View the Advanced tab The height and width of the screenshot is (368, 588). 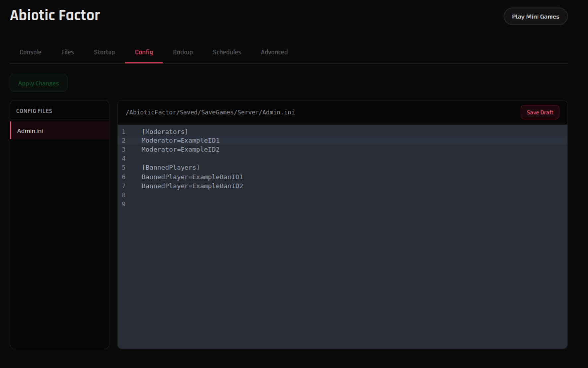pos(274,52)
